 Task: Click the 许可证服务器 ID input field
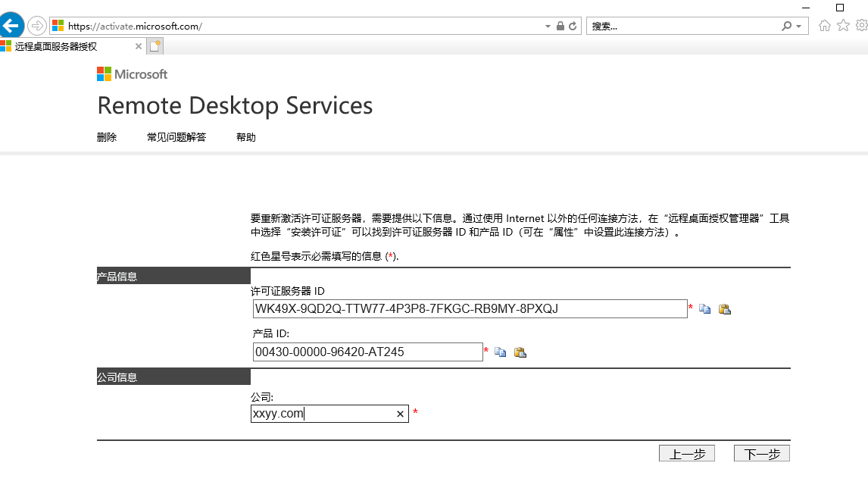(x=470, y=309)
